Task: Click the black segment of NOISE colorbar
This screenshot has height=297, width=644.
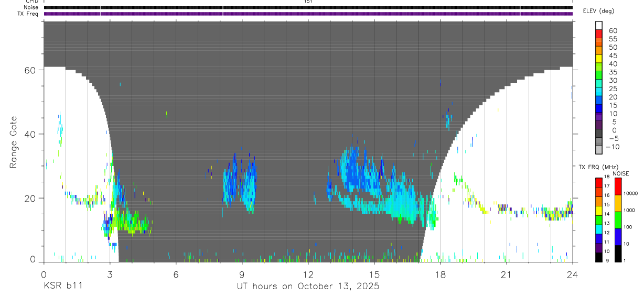Action: pos(618,254)
